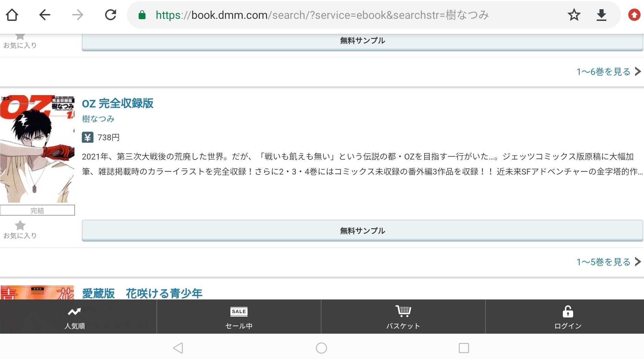Image resolution: width=644 pixels, height=359 pixels.
Task: Bookmark the page with the star icon
Action: [574, 15]
